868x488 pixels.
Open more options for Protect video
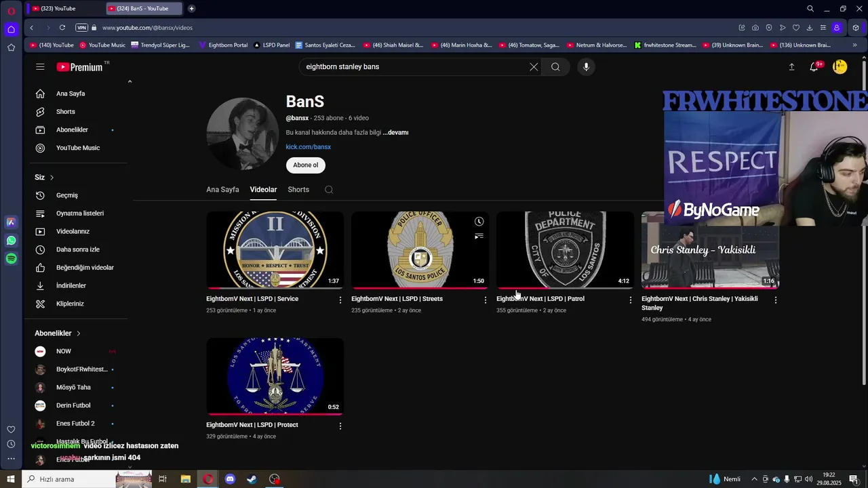pos(340,426)
